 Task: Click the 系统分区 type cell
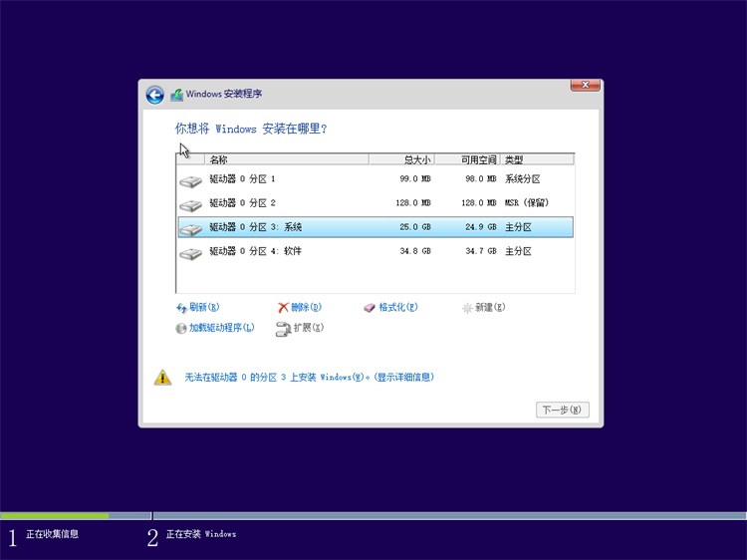pyautogui.click(x=523, y=179)
